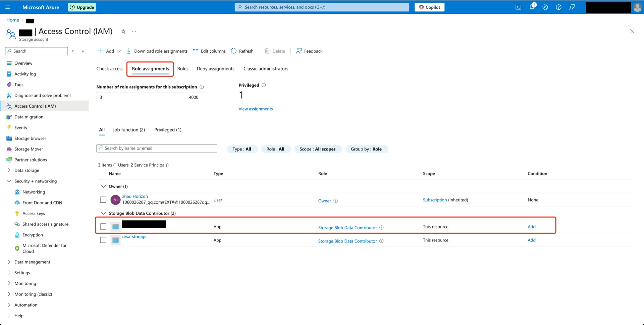Open the Group by Role filter
The image size is (644, 325).
(366, 149)
